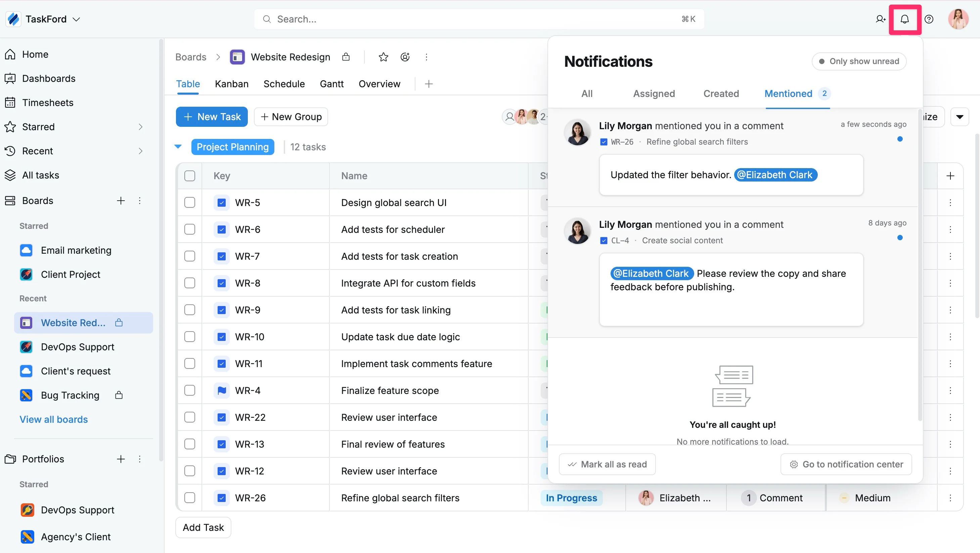Select all tasks header checkbox

[x=189, y=176]
